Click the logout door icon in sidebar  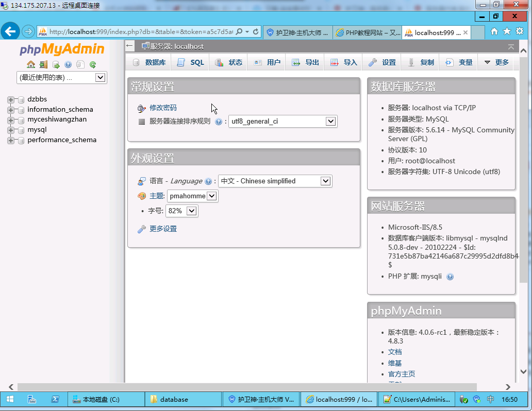pyautogui.click(x=43, y=64)
